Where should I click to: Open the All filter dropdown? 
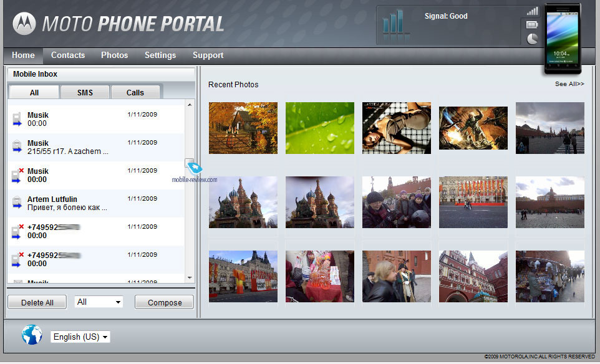click(99, 302)
